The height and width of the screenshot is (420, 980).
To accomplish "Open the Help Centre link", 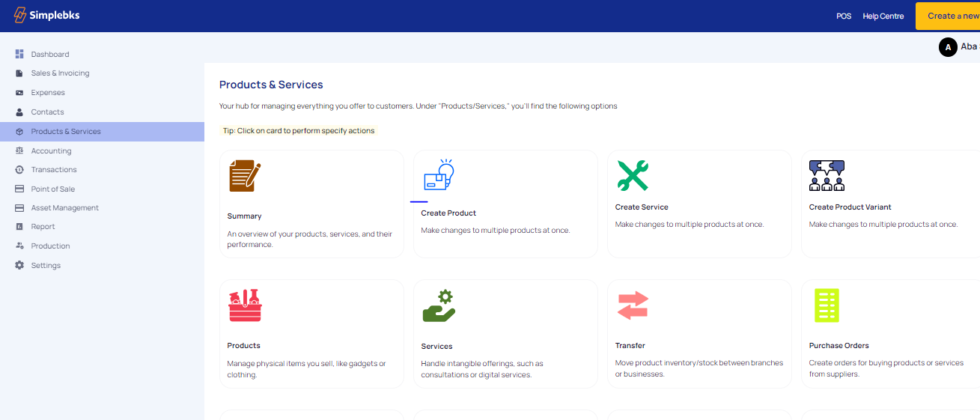I will click(883, 16).
